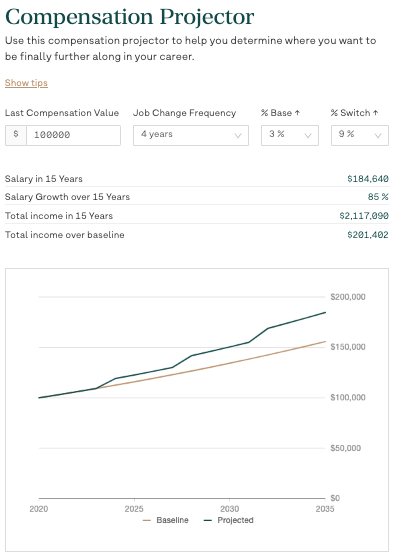Click the Salary in 15 Years value $184,640

[x=368, y=179]
